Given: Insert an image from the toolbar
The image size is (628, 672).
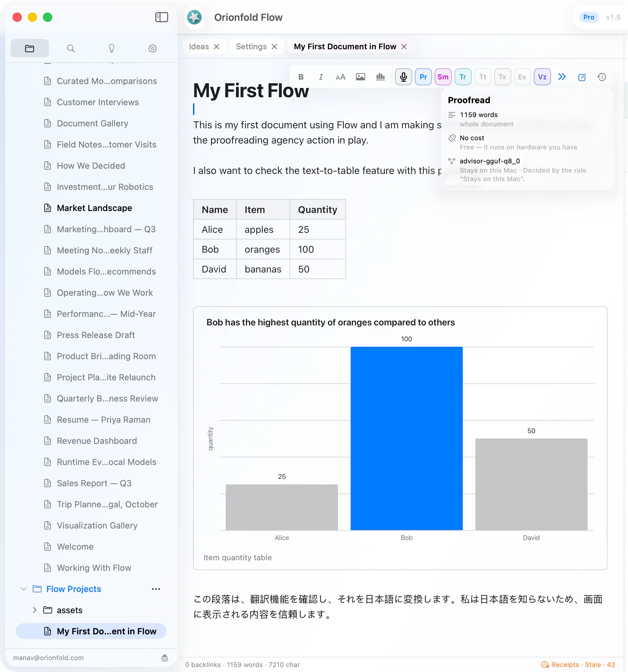Looking at the screenshot, I should [x=361, y=77].
